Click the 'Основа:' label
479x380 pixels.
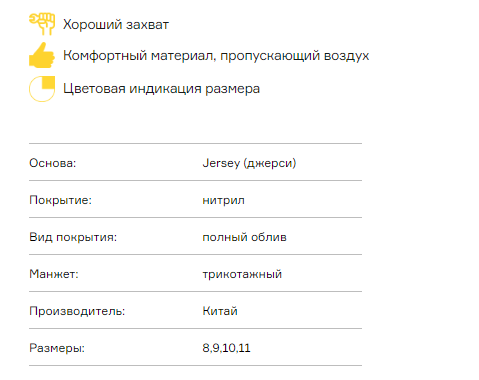coord(53,163)
